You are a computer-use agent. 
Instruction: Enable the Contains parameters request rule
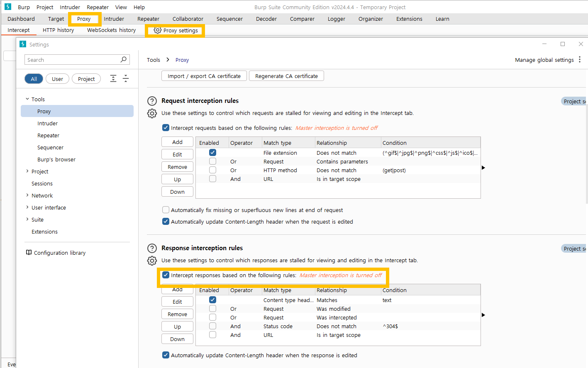tap(212, 161)
